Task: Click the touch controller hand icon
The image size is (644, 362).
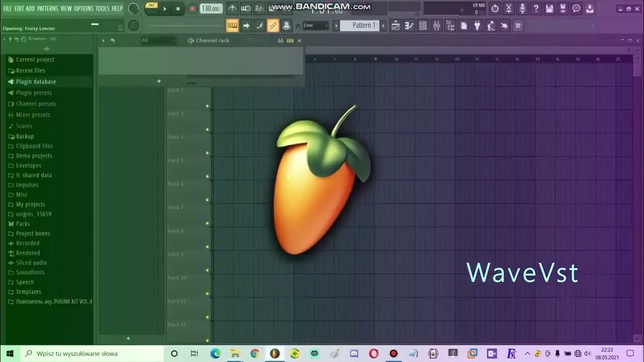Action: pyautogui.click(x=504, y=25)
